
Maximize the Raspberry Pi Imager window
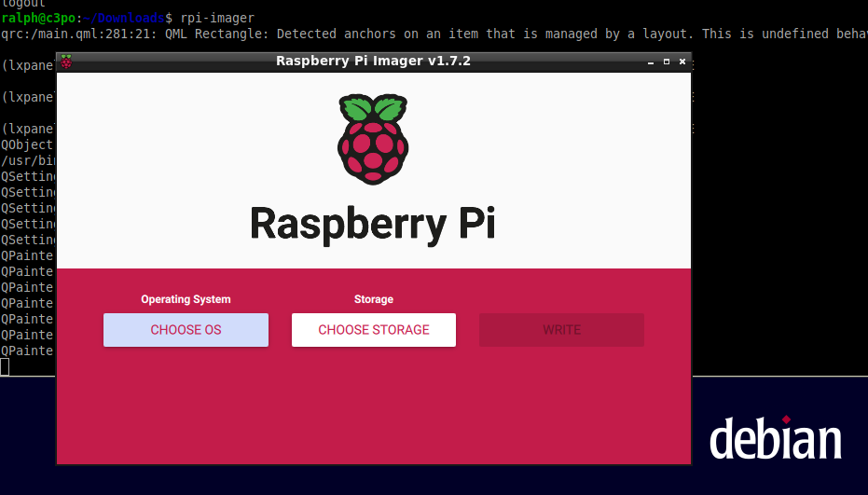point(667,62)
